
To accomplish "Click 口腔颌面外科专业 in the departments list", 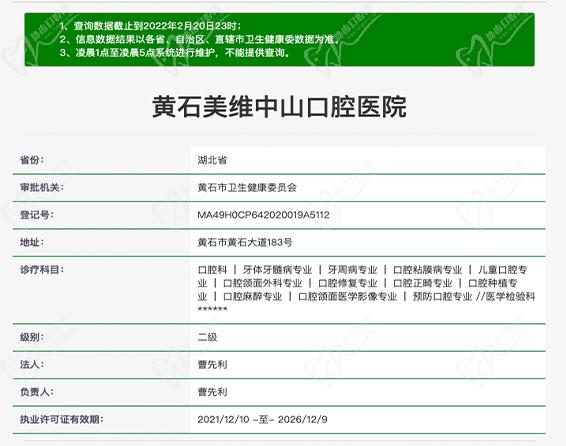I will (262, 283).
